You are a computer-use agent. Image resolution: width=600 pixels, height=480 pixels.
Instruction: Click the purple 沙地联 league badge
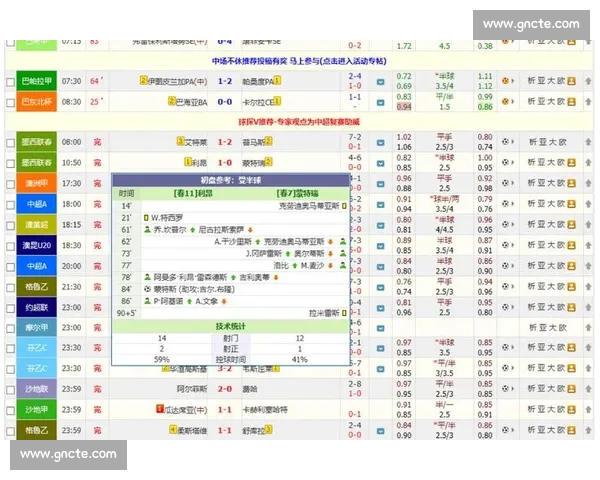pos(37,389)
